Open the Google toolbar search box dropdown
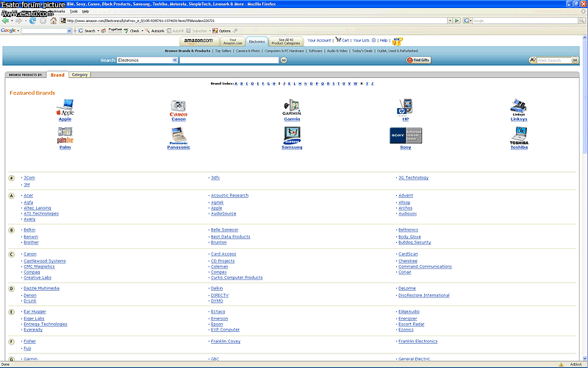 point(69,31)
